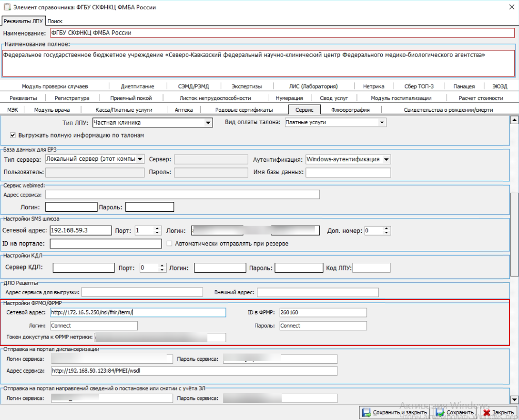Click the Сохранить и закрыть button
The height and width of the screenshot is (420, 519).
click(395, 413)
